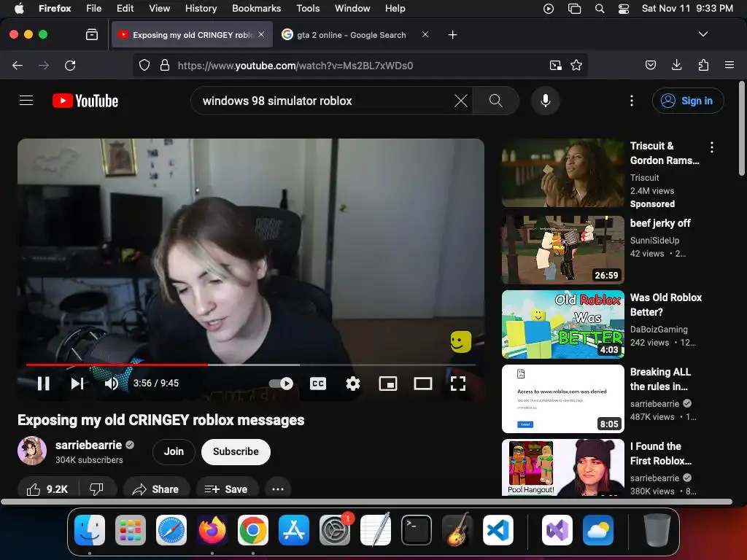The width and height of the screenshot is (747, 560).
Task: Subscribe to sarriebearrie
Action: point(236,451)
